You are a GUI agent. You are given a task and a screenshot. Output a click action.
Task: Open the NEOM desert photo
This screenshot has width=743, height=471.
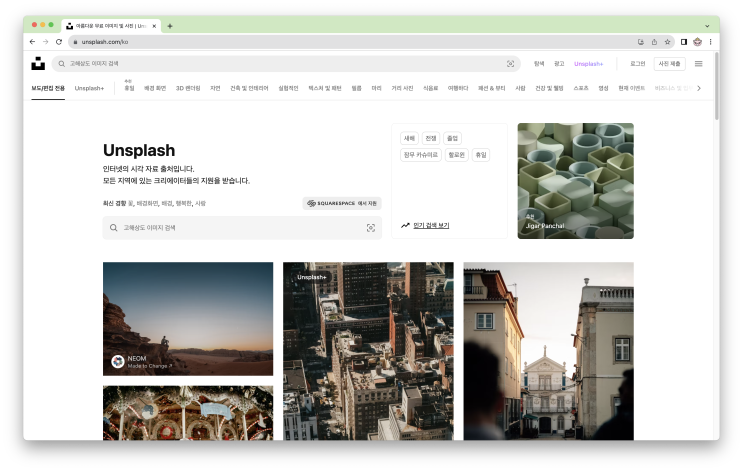(188, 319)
